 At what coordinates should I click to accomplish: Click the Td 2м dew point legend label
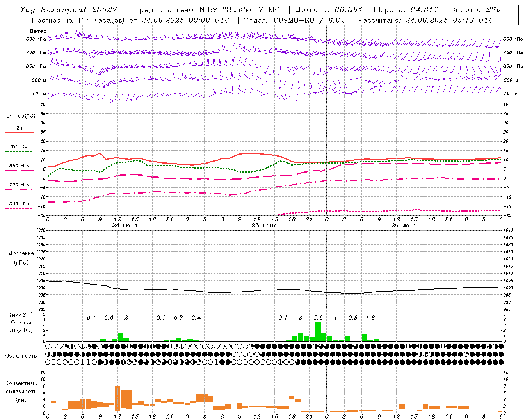coord(19,147)
